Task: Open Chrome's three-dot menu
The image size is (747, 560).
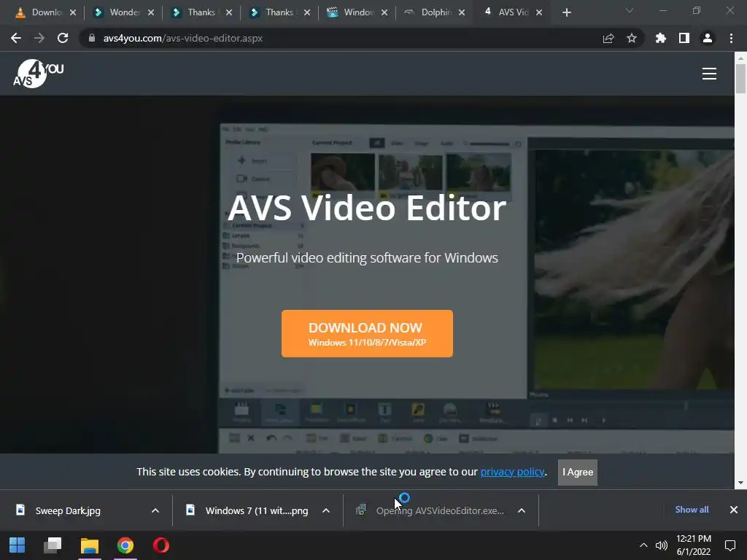Action: click(731, 38)
